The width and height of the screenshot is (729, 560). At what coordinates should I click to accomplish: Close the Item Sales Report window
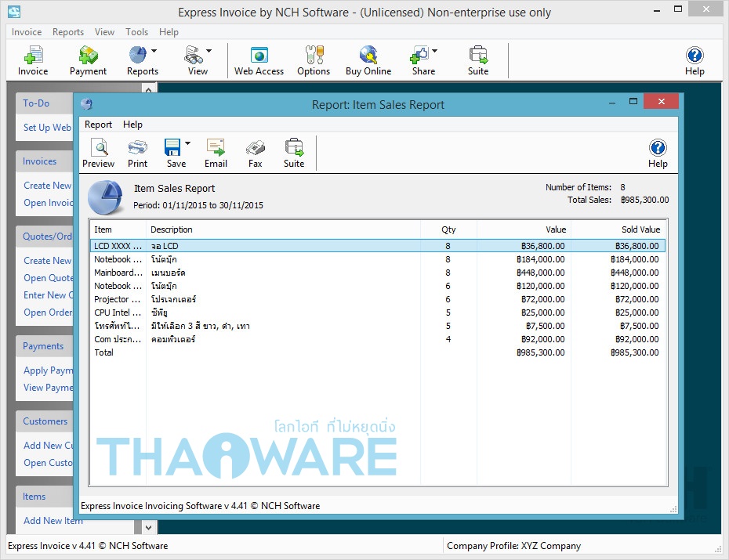(x=661, y=101)
